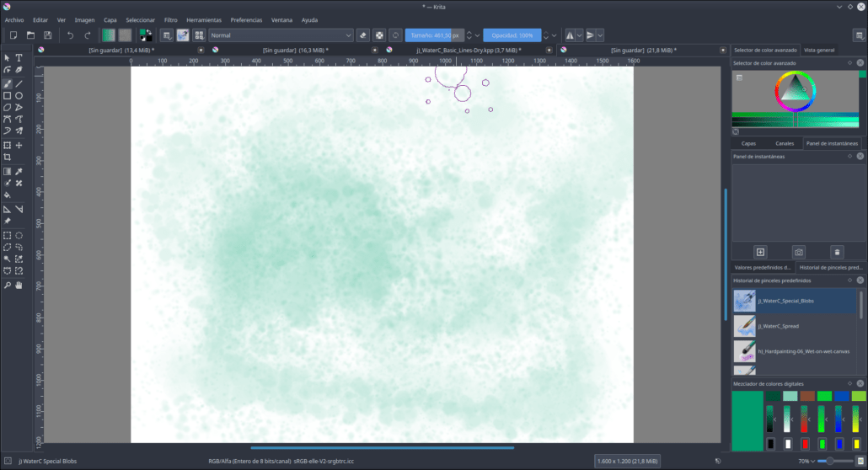Click the Undo arrow icon
Image resolution: width=868 pixels, height=470 pixels.
[x=70, y=35]
